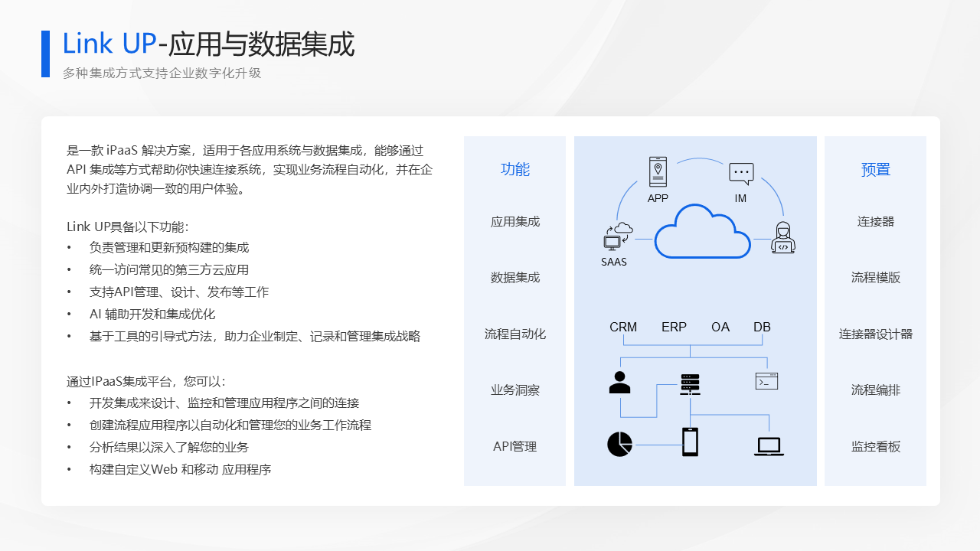Select 连接器 in the preset column
The width and height of the screenshot is (980, 551).
click(x=876, y=221)
